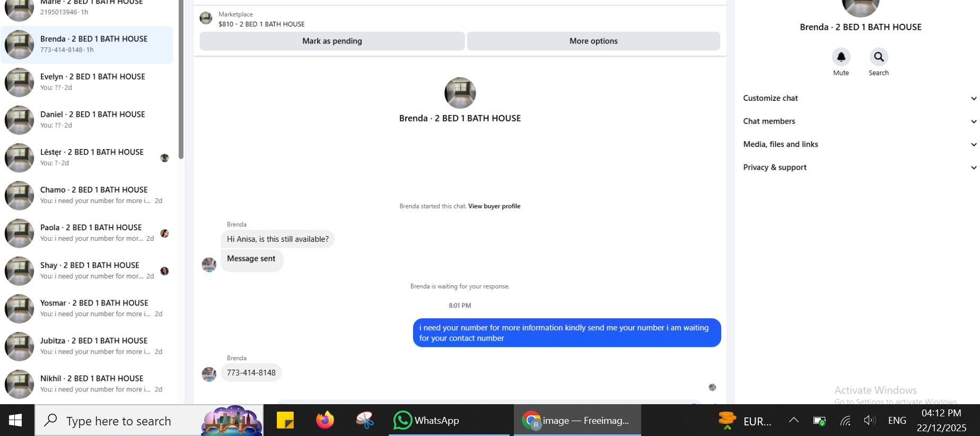Viewport: 980px width, 436px height.
Task: Open battery status tray icon
Action: [819, 421]
